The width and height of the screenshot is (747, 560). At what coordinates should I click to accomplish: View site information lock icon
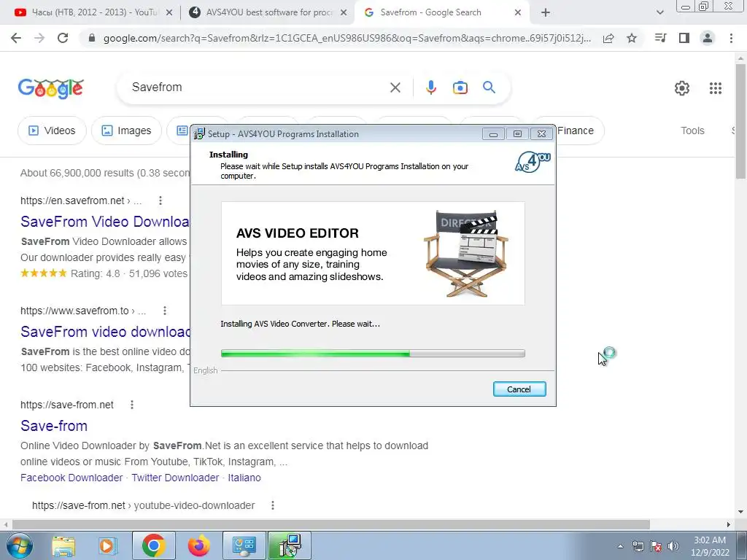[x=92, y=38]
